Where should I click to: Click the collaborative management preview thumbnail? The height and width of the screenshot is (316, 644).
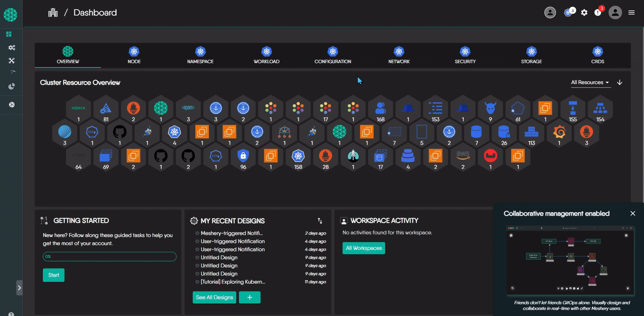point(570,260)
